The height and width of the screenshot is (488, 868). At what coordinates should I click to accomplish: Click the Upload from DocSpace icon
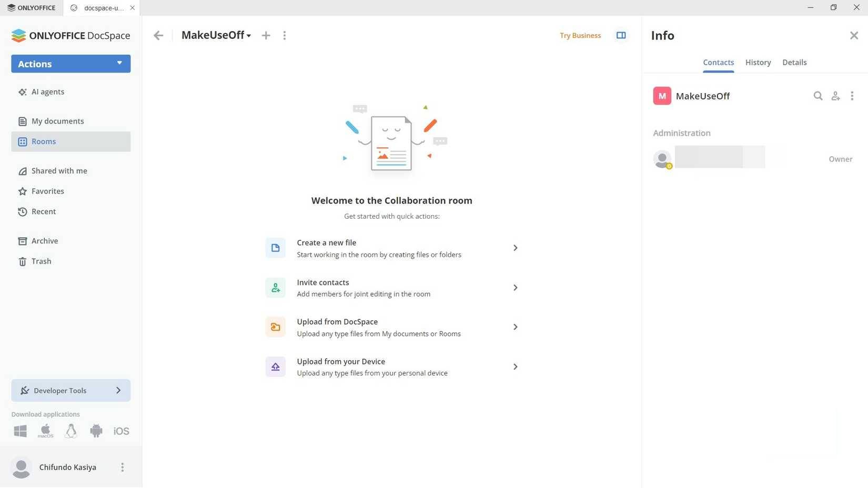pos(276,328)
